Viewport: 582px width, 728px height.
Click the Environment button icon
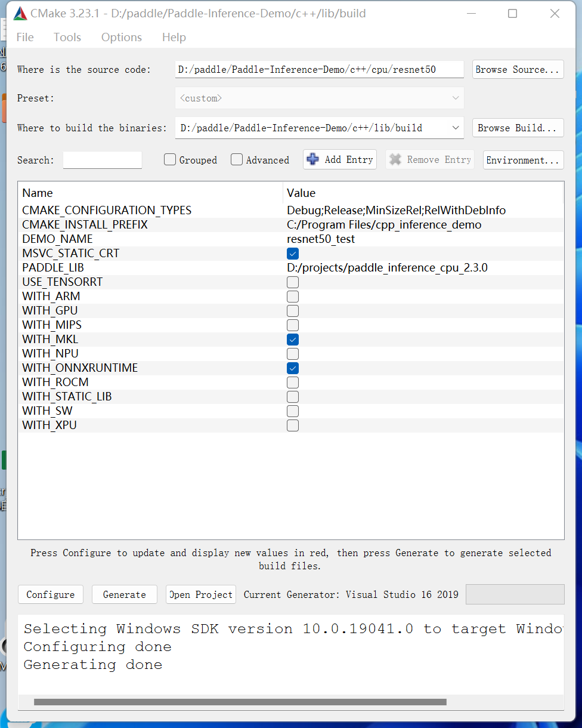[x=523, y=159]
